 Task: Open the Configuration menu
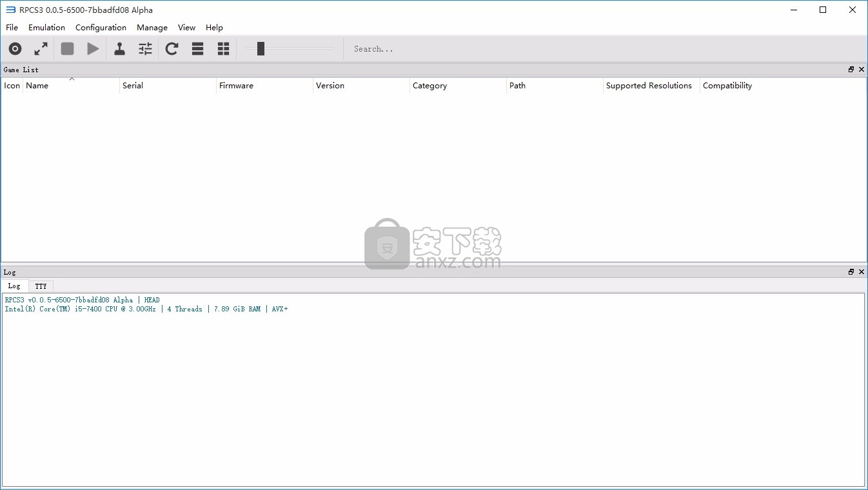tap(101, 27)
